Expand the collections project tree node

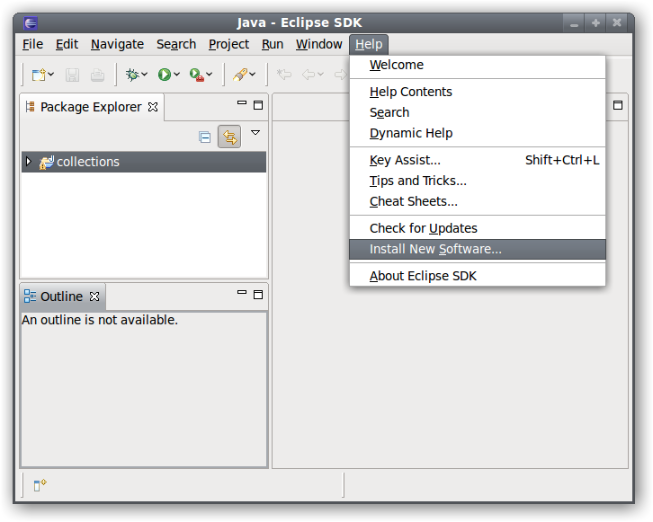pos(28,161)
